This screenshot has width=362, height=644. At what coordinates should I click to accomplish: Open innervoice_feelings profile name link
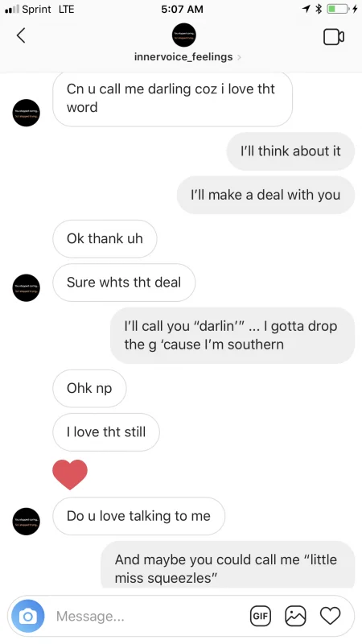(x=183, y=56)
